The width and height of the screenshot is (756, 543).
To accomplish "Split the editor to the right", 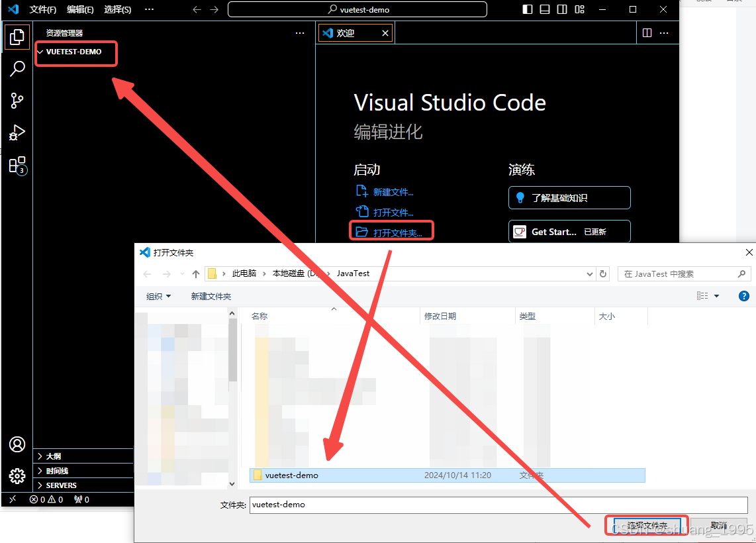I will click(x=647, y=33).
